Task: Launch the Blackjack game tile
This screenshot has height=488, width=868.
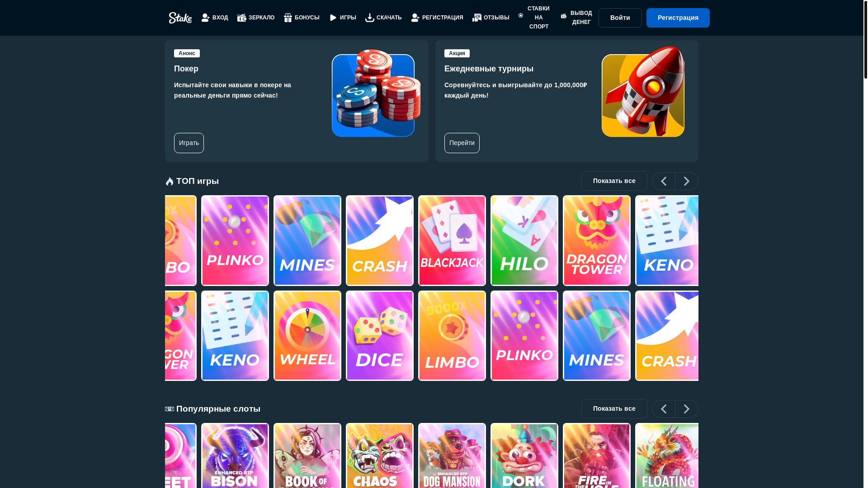Action: pyautogui.click(x=452, y=240)
